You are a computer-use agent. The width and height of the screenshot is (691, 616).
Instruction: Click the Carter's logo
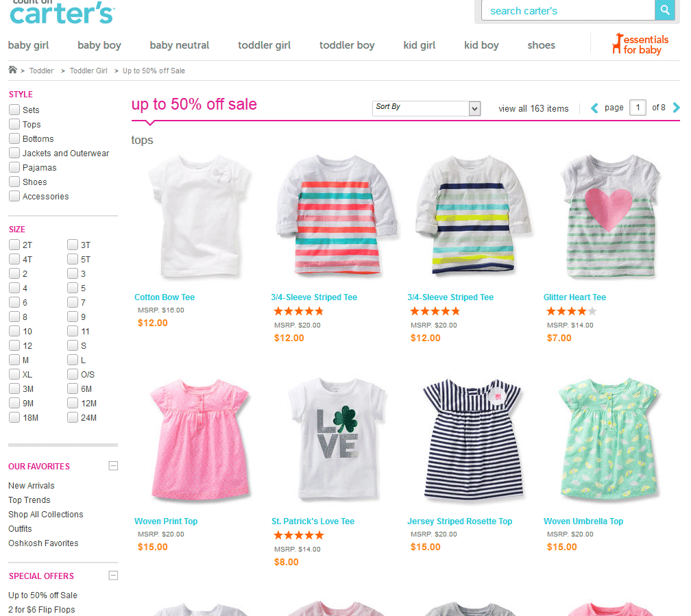click(62, 12)
